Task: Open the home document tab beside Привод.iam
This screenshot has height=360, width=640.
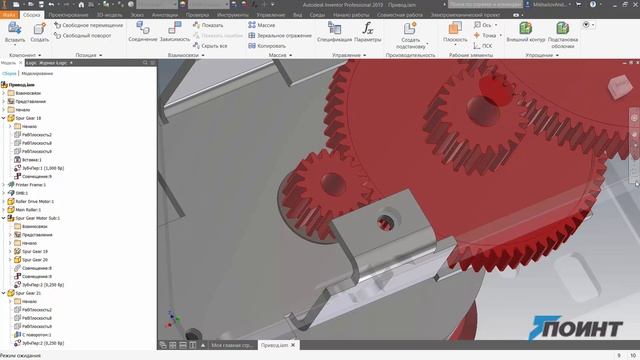Action: click(232, 345)
